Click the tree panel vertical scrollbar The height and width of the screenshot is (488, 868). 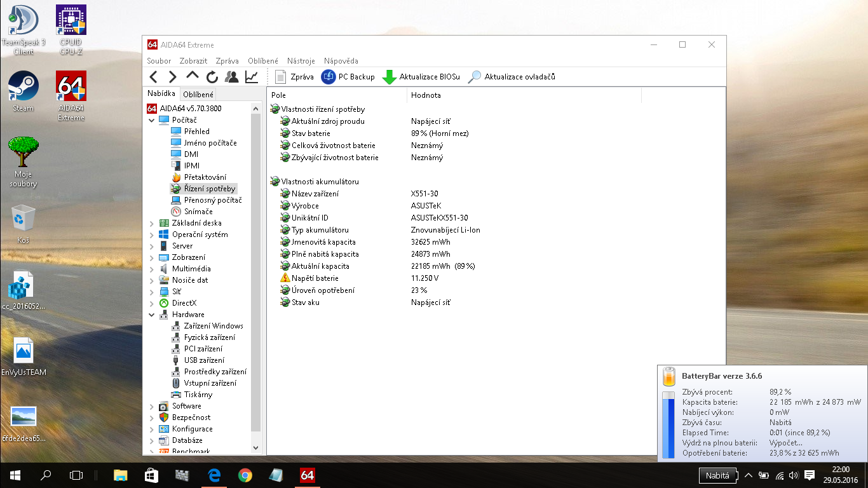tap(256, 273)
